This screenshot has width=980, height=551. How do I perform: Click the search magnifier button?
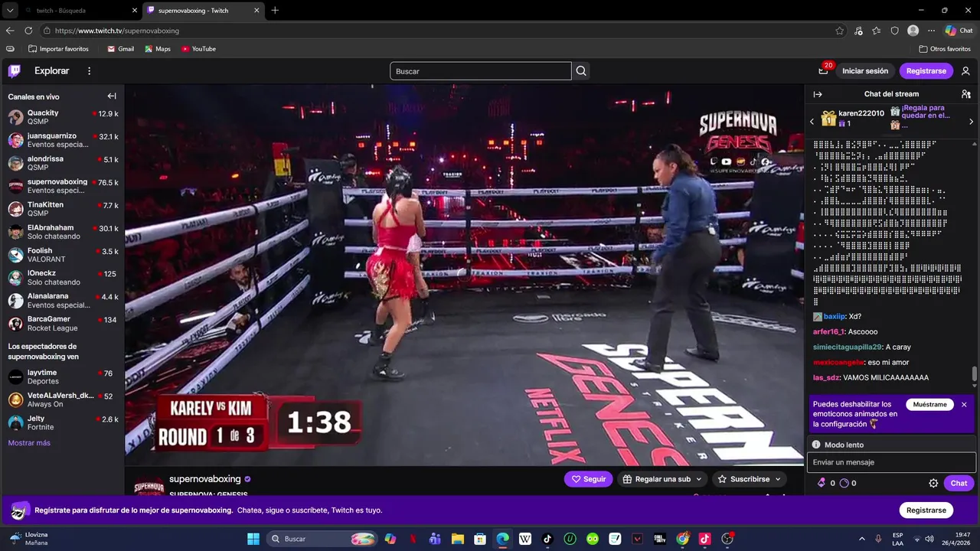(x=581, y=71)
